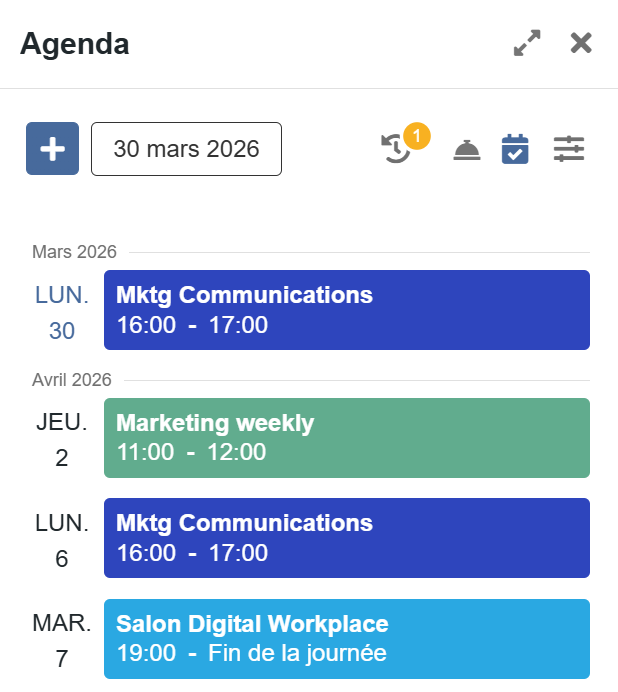
Task: Select the LUN. 30 day label
Action: [x=62, y=312]
